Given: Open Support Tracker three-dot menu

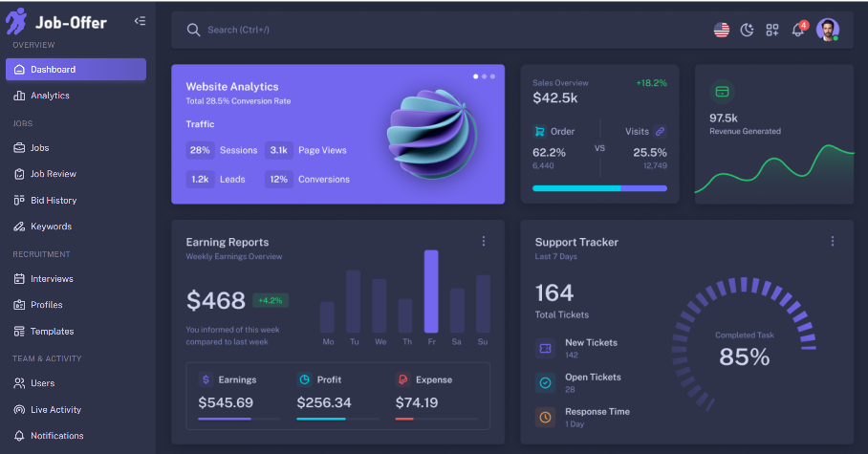Looking at the screenshot, I should click(x=832, y=241).
